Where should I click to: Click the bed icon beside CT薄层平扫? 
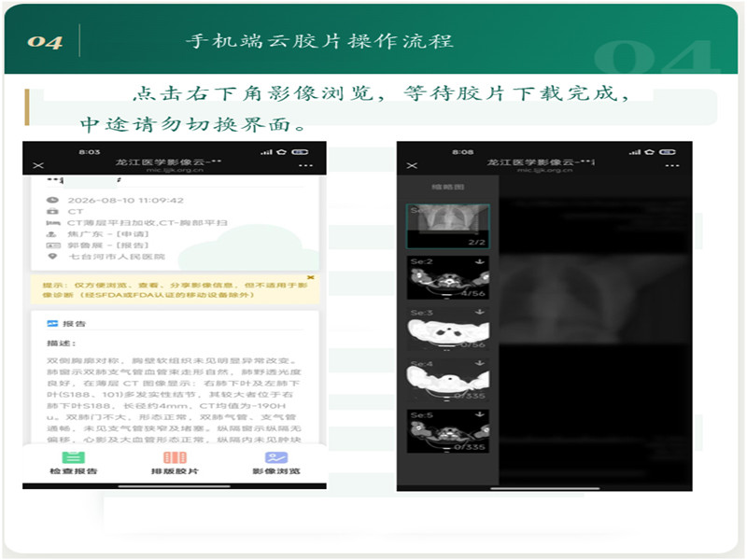pos(52,223)
